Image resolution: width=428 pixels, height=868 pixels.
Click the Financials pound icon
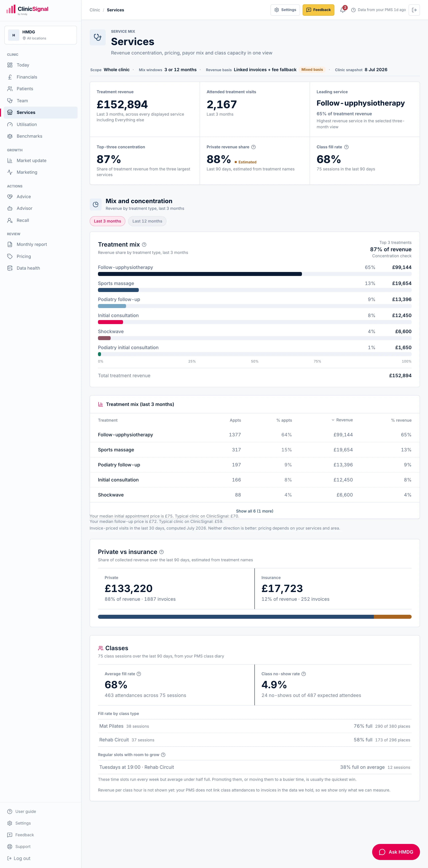pyautogui.click(x=10, y=77)
